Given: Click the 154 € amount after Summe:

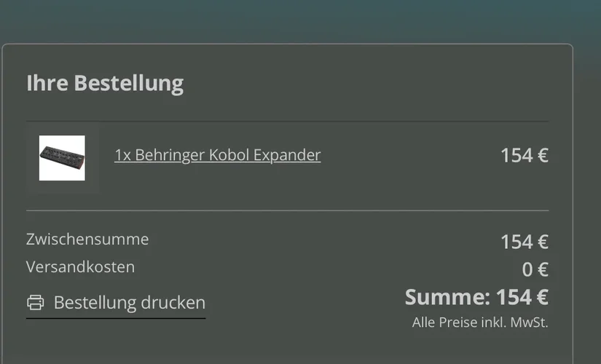Looking at the screenshot, I should (x=522, y=297).
